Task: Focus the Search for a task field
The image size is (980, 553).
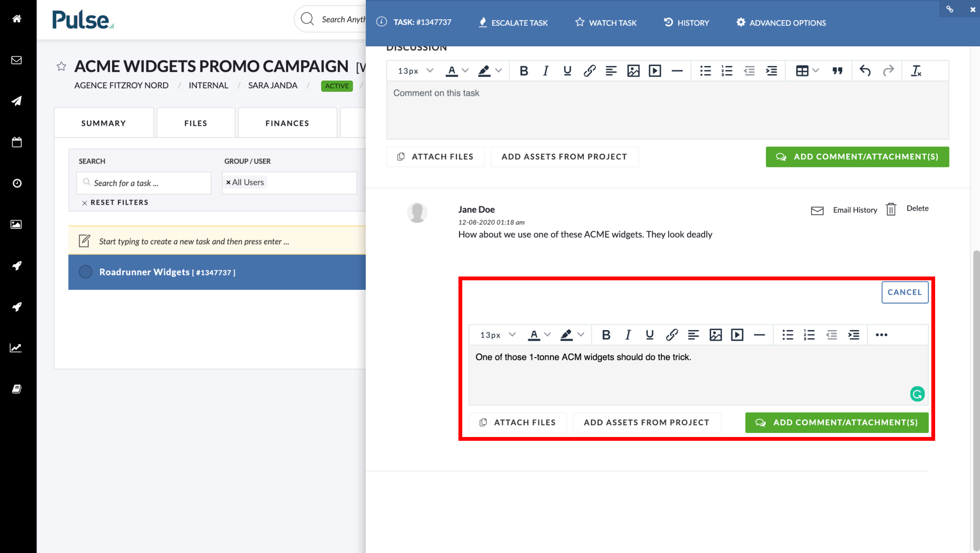Action: pyautogui.click(x=144, y=183)
